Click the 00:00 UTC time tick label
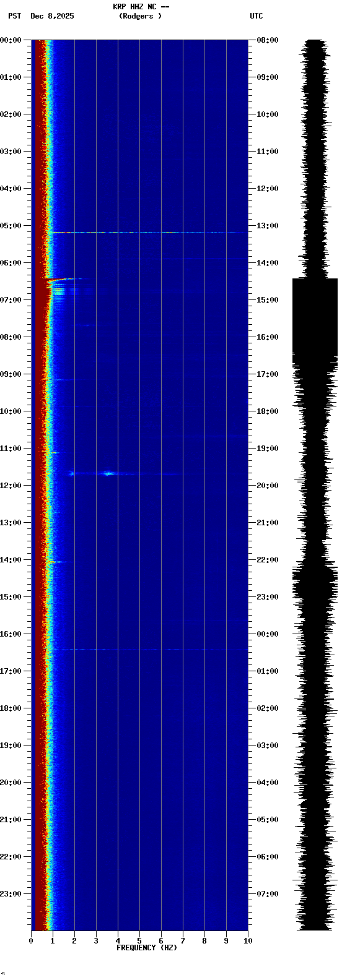Screen dimensions: 342x980 pyautogui.click(x=268, y=634)
